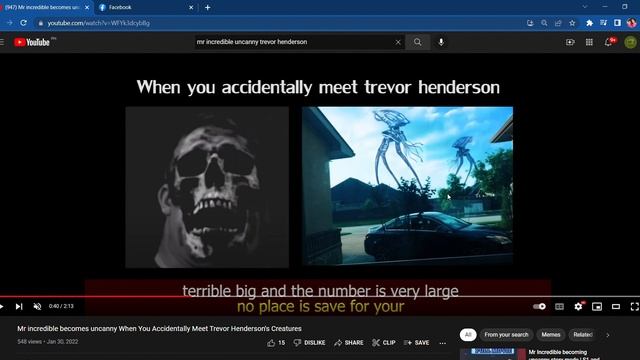The image size is (640, 360).
Task: Reload the page
Action: coord(23,23)
